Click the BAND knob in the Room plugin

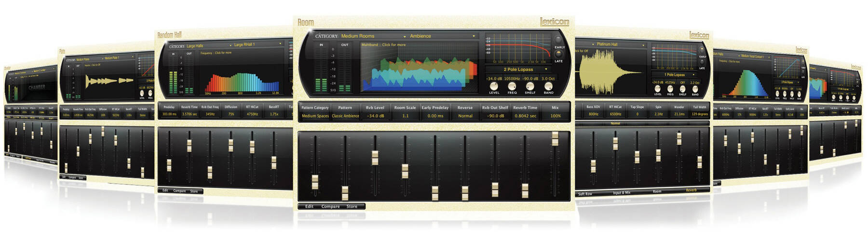coord(548,86)
